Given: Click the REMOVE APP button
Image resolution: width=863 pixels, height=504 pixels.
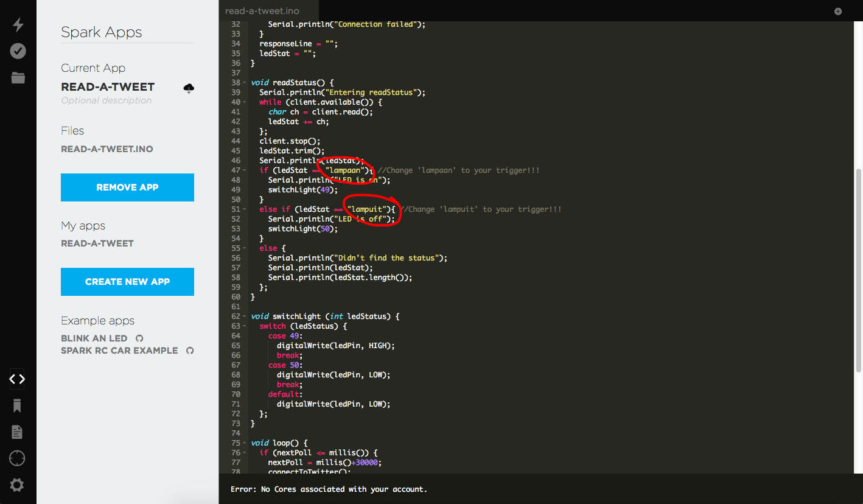Looking at the screenshot, I should pos(127,187).
